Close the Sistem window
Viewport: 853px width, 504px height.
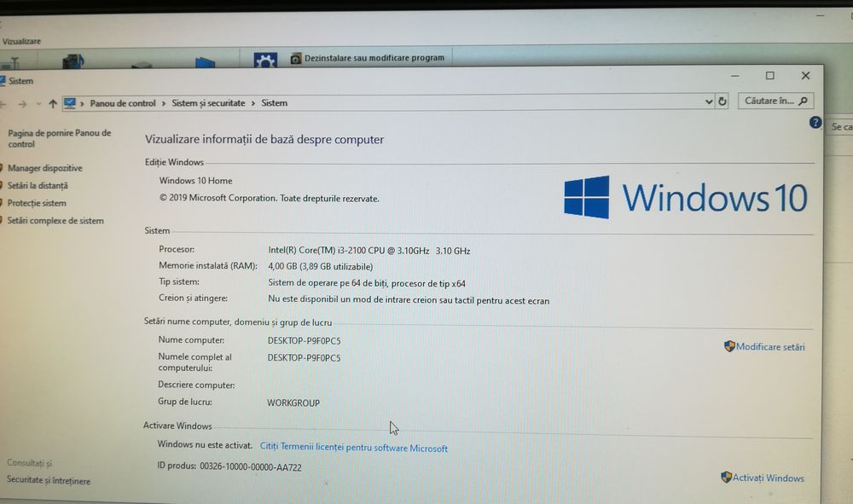tap(806, 76)
